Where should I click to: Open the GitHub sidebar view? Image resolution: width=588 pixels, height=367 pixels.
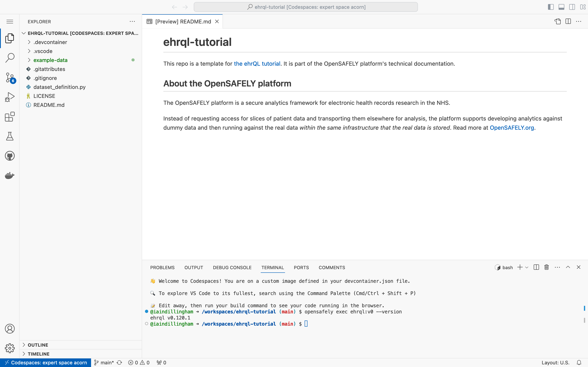(x=10, y=156)
